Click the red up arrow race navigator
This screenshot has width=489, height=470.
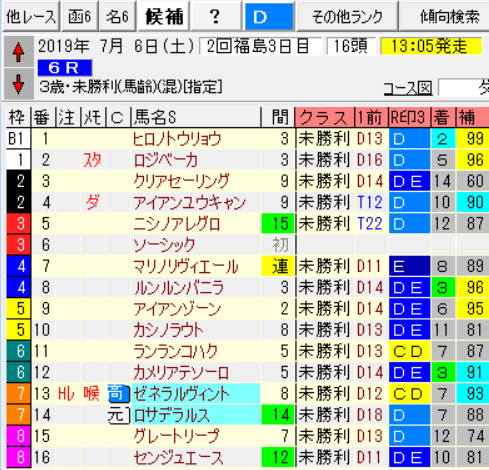click(x=18, y=52)
